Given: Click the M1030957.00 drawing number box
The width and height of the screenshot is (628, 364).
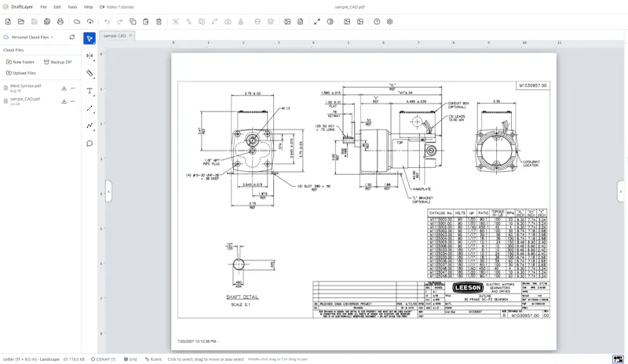Looking at the screenshot, I should (x=533, y=86).
